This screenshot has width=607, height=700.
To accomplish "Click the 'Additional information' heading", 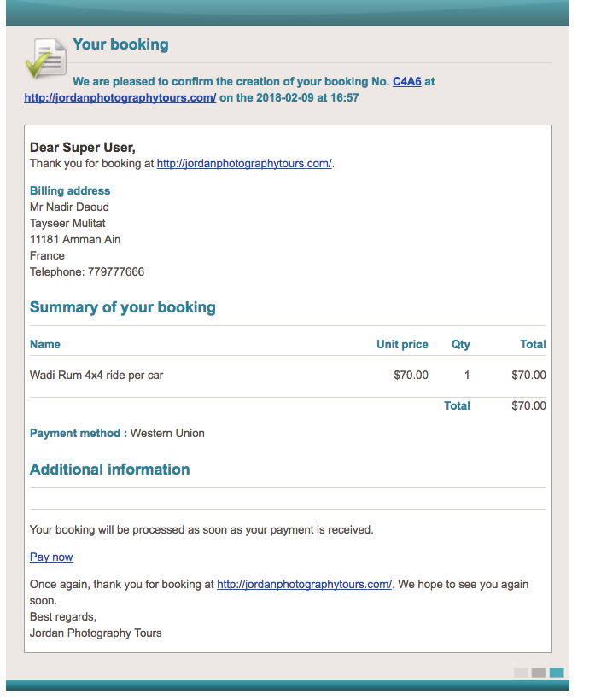I will [x=109, y=470].
